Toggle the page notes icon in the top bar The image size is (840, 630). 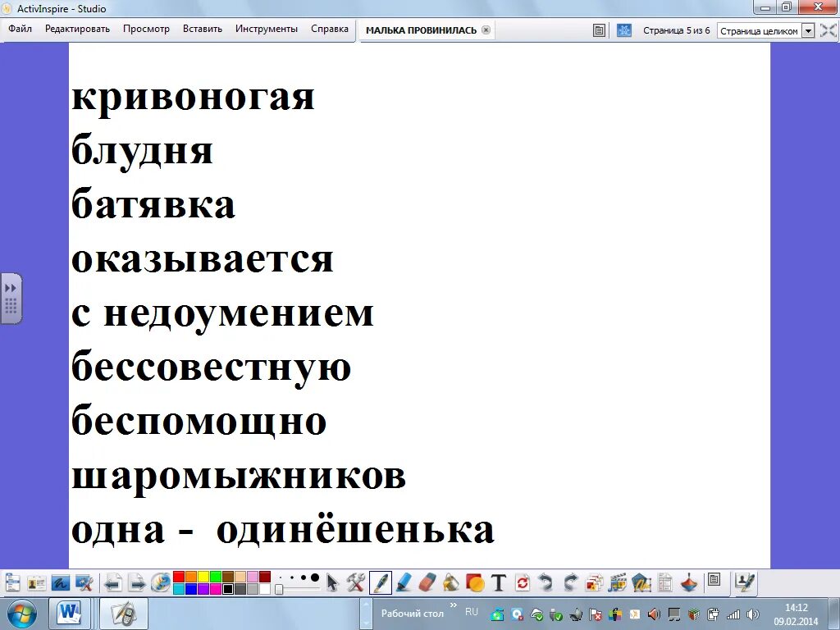tap(599, 30)
